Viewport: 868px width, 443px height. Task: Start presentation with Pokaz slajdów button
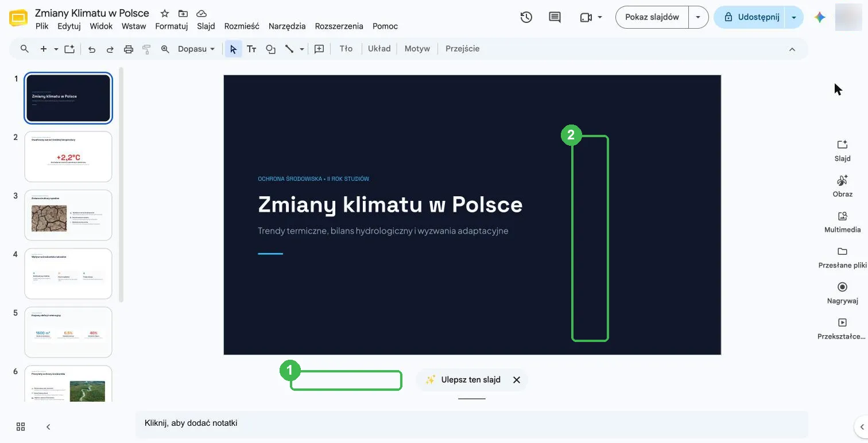(652, 17)
